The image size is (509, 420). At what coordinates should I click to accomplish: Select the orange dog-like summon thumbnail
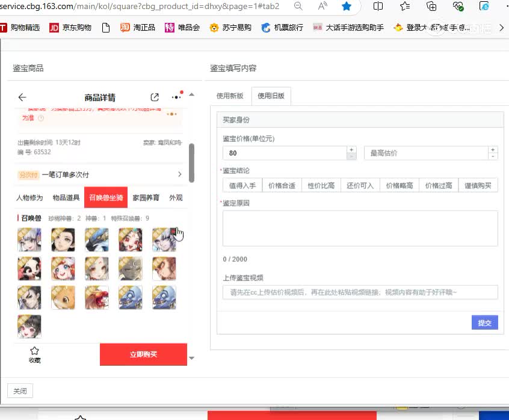pos(63,298)
